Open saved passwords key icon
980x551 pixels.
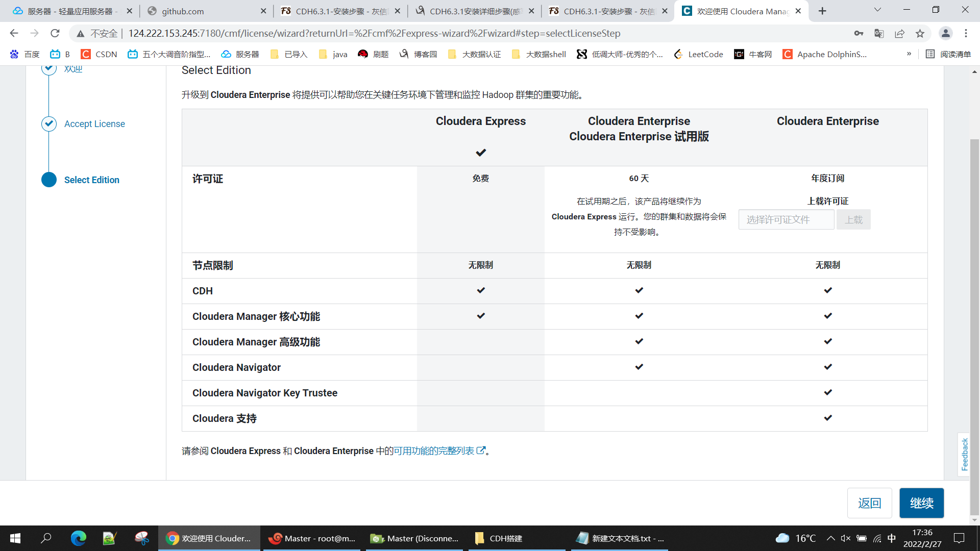(859, 33)
